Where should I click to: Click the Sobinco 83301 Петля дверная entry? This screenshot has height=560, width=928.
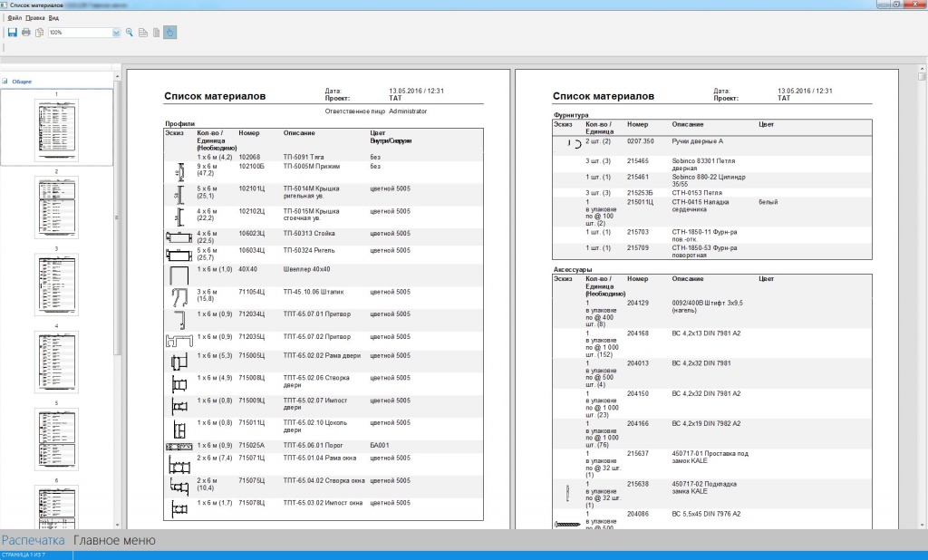pyautogui.click(x=702, y=164)
